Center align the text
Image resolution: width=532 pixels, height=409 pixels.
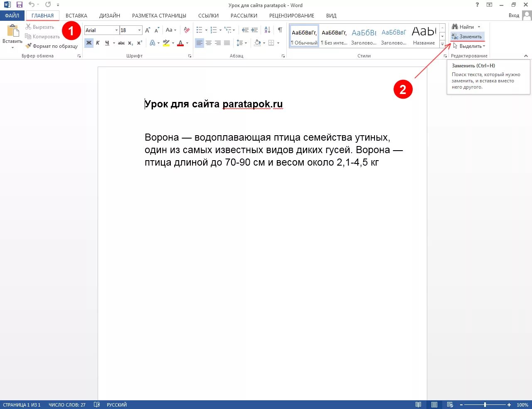(209, 43)
